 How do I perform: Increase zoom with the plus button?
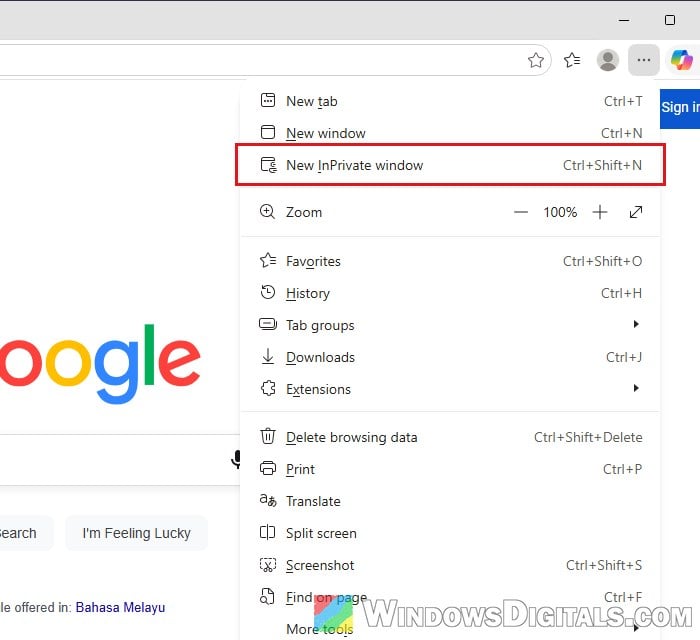coord(600,212)
